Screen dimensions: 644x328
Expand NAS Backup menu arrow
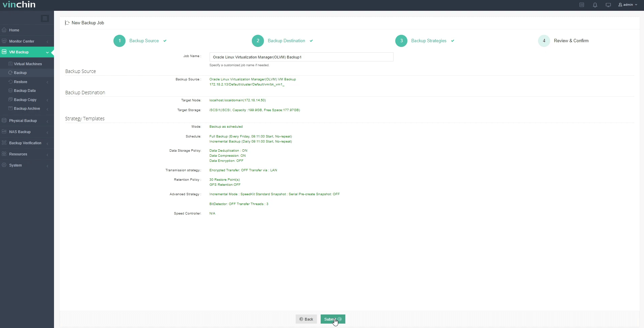tap(48, 132)
